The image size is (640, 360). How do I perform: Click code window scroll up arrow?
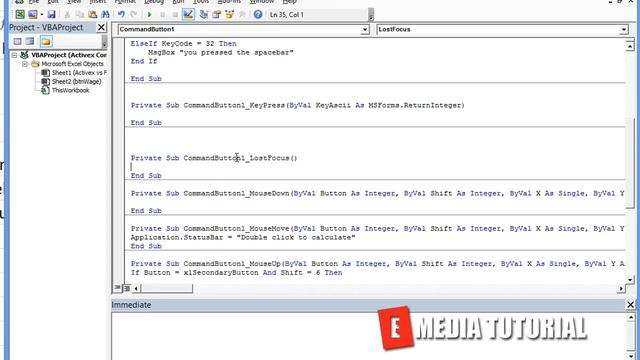[x=630, y=46]
